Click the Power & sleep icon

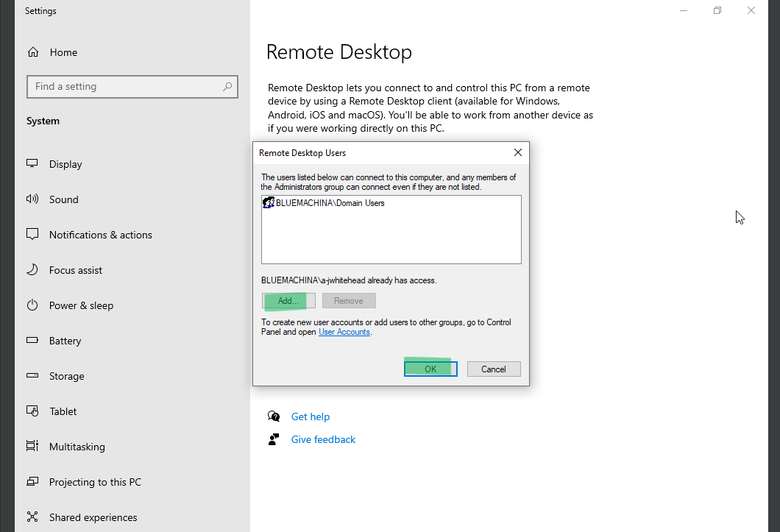(32, 305)
